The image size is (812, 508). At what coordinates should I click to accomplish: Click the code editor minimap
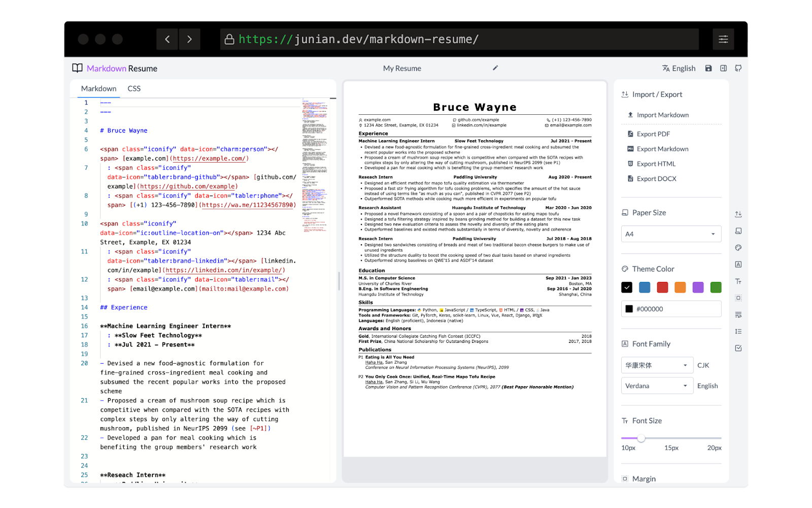(x=315, y=165)
